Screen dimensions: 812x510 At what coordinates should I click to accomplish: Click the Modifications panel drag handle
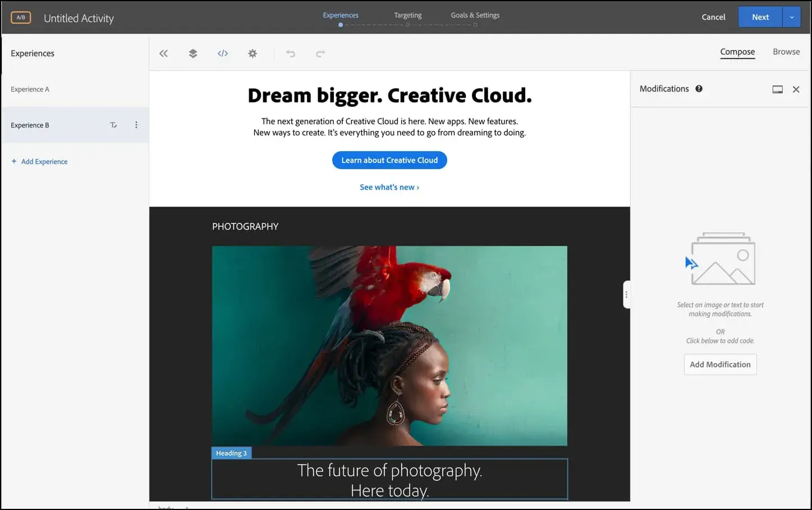pos(626,294)
